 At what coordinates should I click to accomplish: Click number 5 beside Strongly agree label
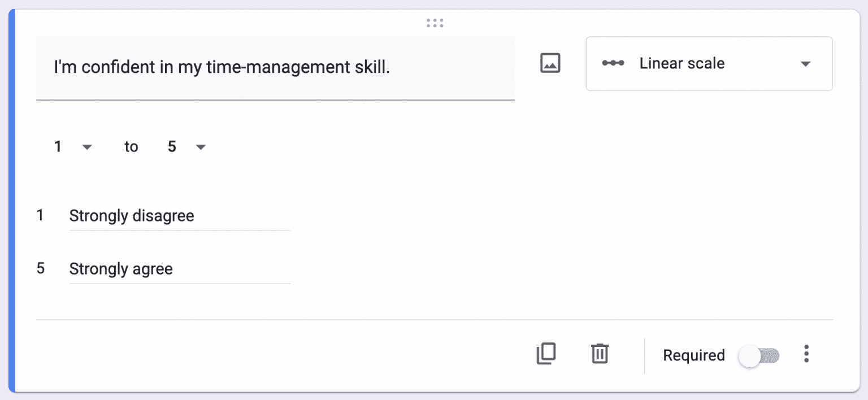tap(40, 268)
